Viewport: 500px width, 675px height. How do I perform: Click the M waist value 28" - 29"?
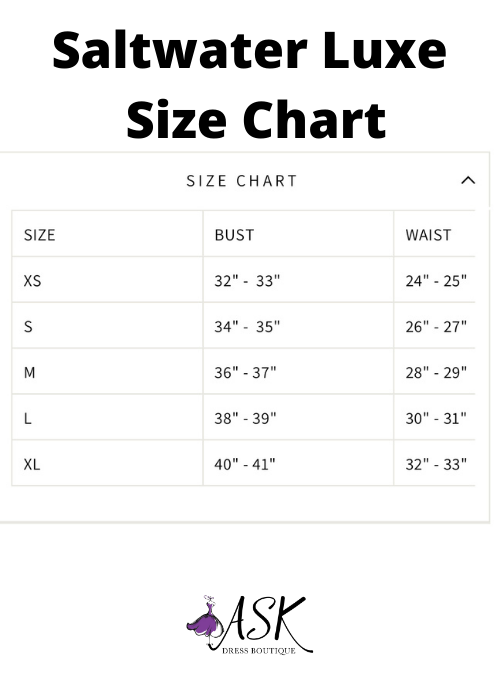click(x=436, y=372)
